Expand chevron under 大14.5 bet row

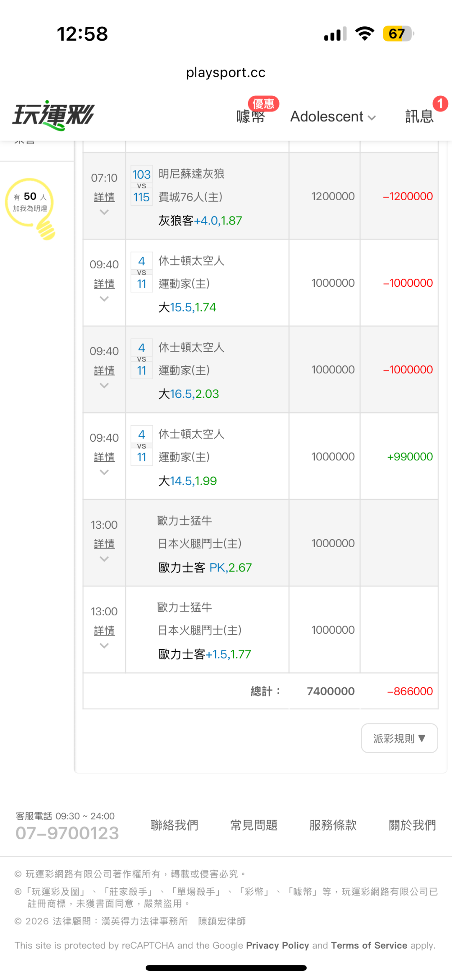(104, 472)
